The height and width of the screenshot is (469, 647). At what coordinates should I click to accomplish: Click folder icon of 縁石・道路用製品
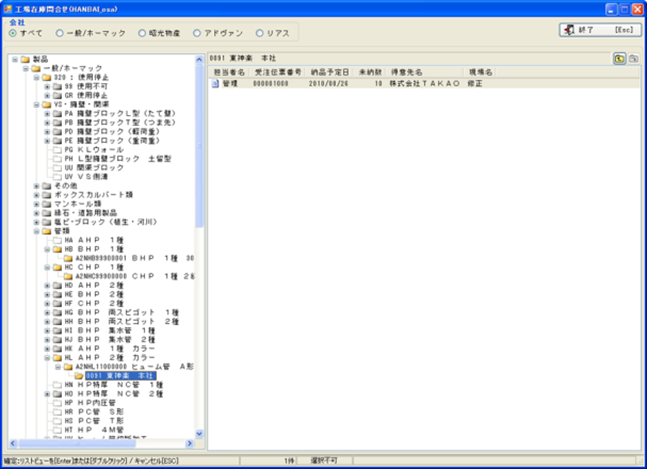pyautogui.click(x=47, y=213)
